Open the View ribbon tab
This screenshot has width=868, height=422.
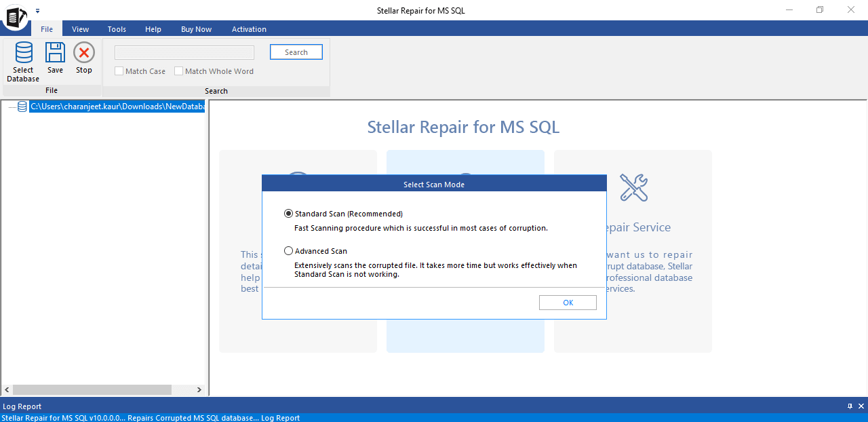coord(81,29)
